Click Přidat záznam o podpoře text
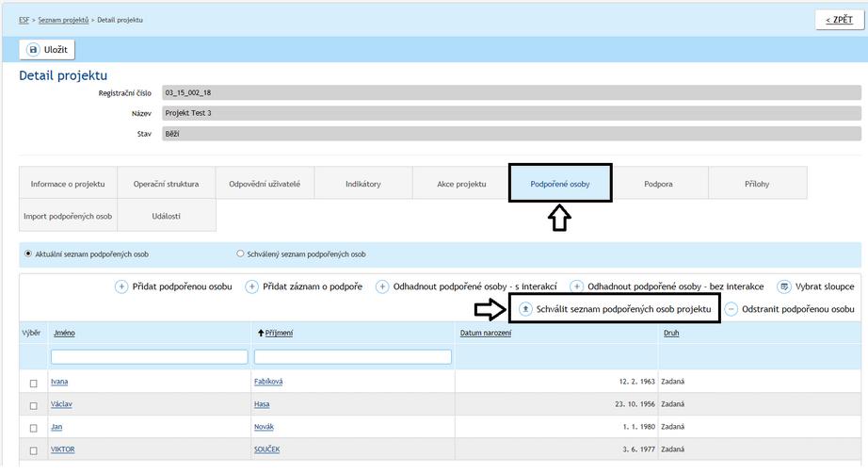 [313, 286]
